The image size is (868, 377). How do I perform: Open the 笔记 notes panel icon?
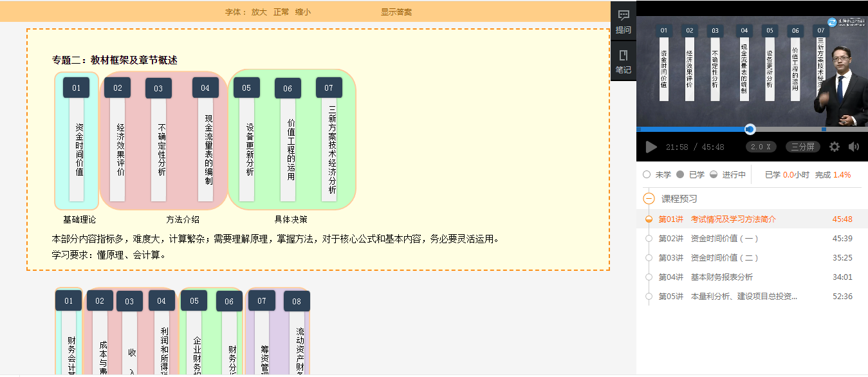[x=623, y=61]
